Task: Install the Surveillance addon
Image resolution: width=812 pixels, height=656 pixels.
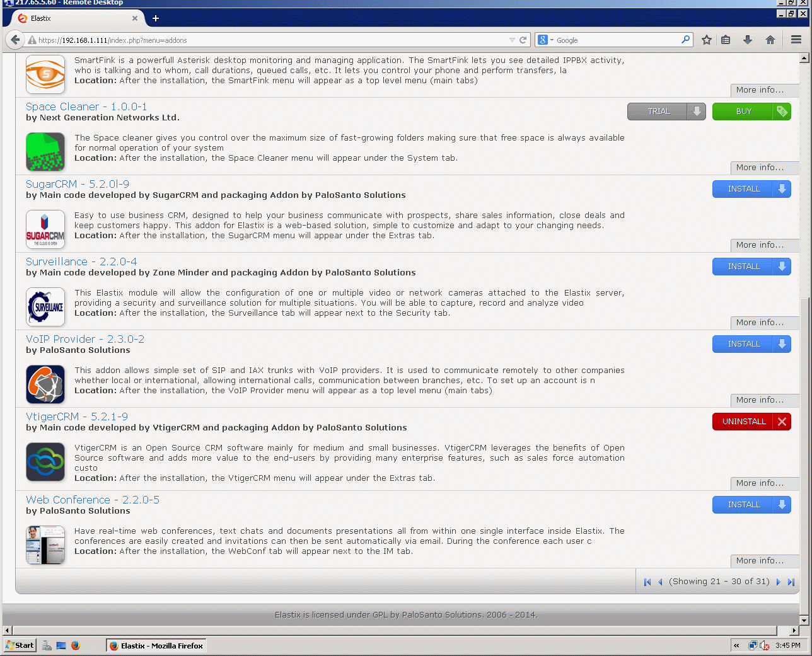Action: tap(751, 267)
